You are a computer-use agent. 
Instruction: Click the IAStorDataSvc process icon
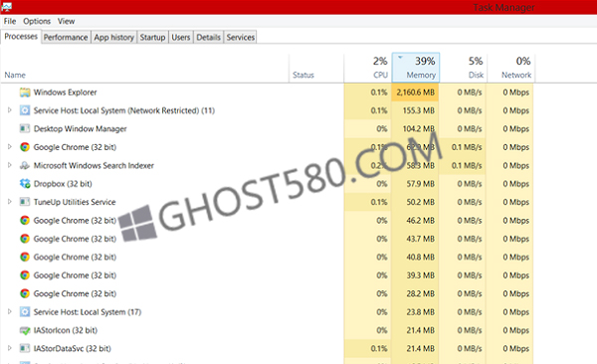[x=25, y=349]
